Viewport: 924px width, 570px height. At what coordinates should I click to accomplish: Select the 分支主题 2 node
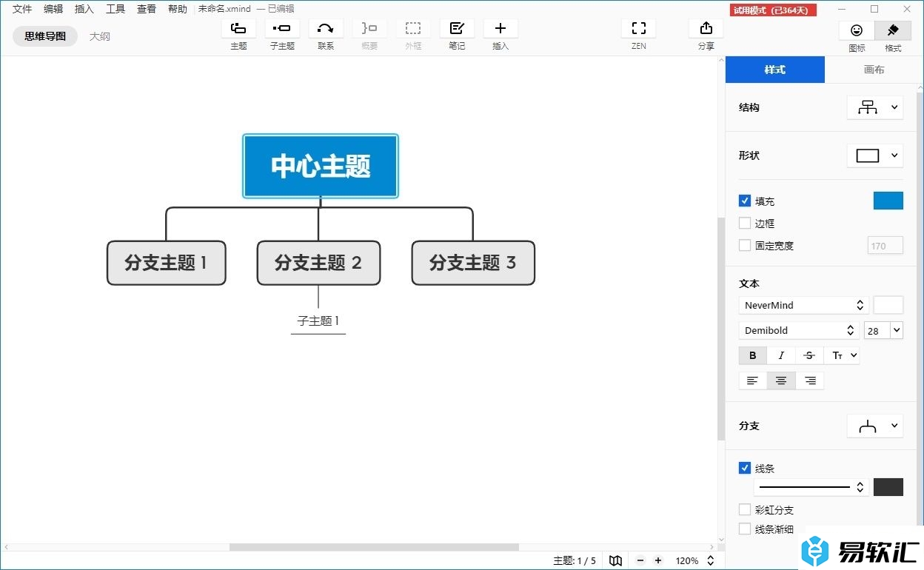(x=318, y=263)
